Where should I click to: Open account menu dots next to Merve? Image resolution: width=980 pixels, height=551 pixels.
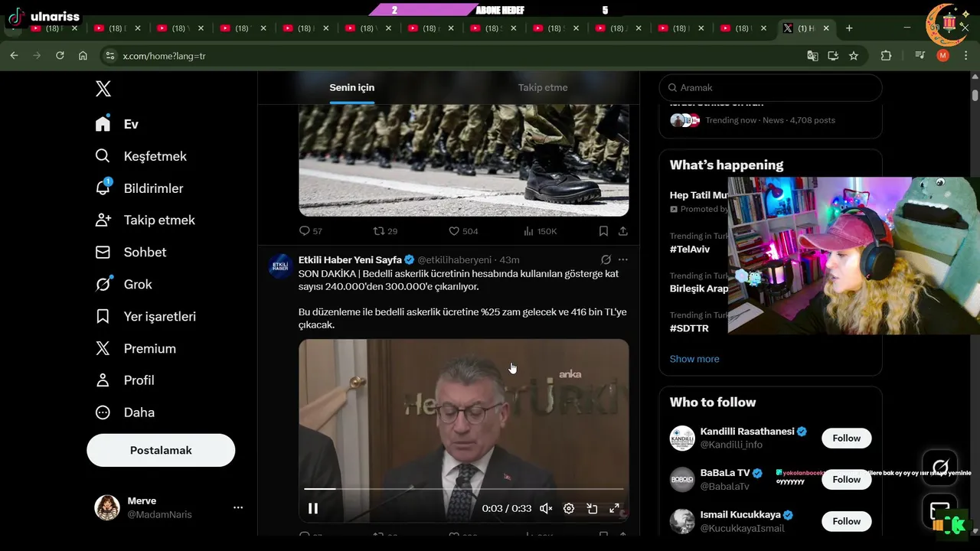point(238,507)
